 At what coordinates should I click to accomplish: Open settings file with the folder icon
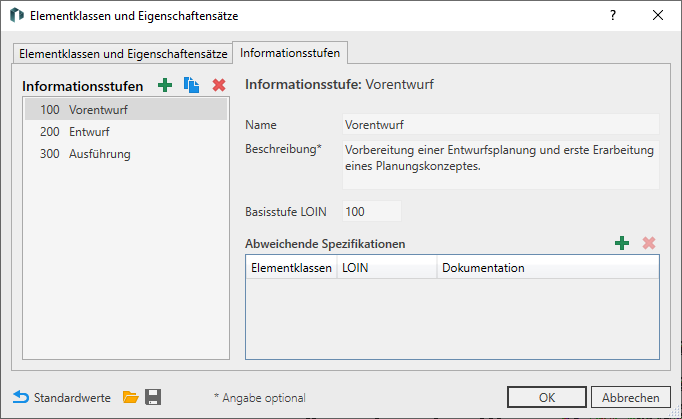[130, 397]
